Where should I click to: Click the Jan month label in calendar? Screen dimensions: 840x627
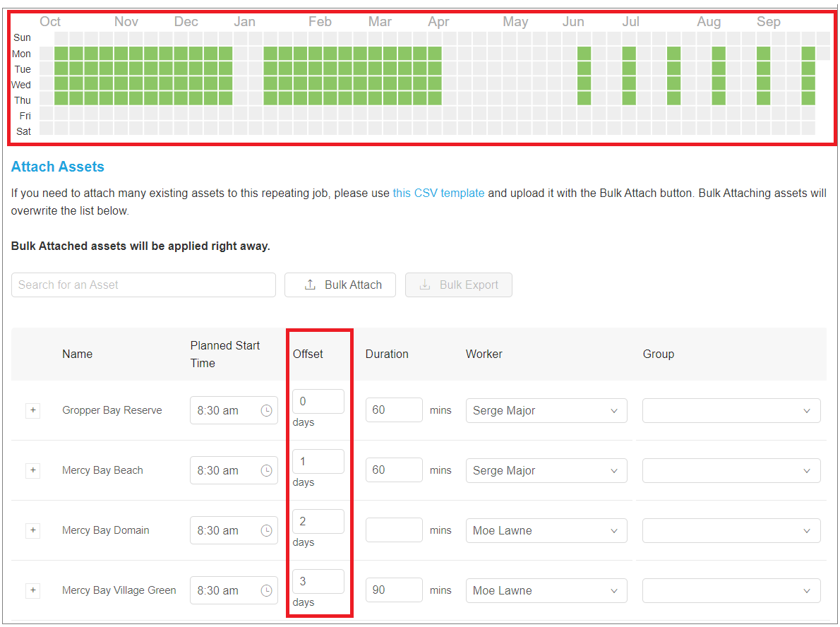click(x=244, y=21)
